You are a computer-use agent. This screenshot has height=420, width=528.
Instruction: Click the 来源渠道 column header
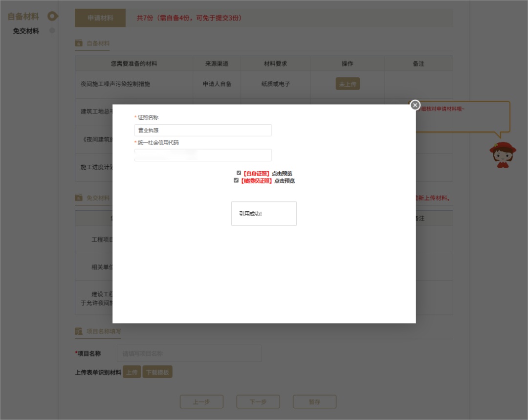coord(217,64)
